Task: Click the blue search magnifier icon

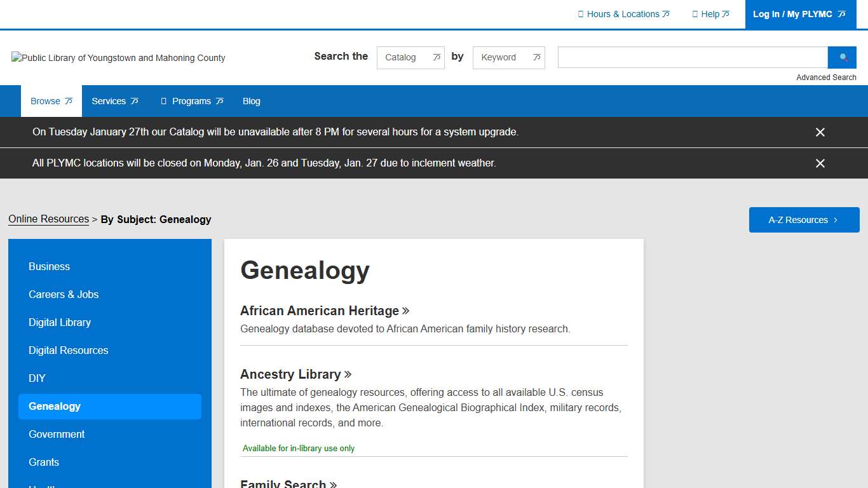Action: coord(842,57)
